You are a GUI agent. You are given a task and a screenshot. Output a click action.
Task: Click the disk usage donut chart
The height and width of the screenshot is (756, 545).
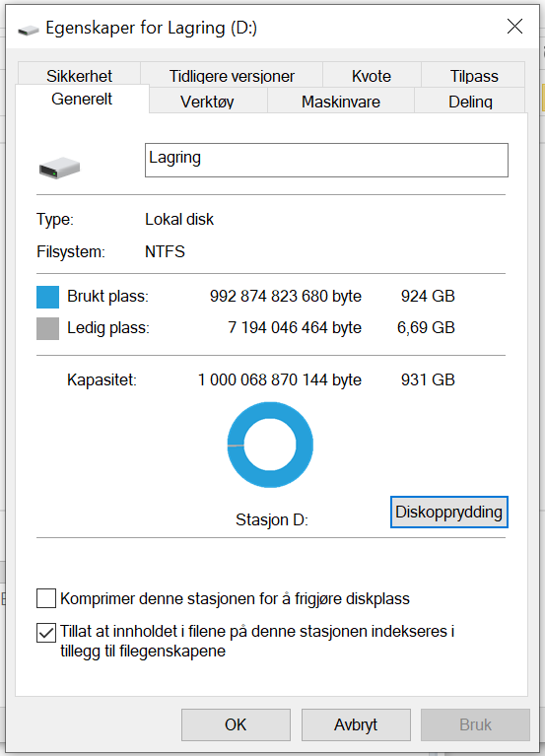(270, 445)
